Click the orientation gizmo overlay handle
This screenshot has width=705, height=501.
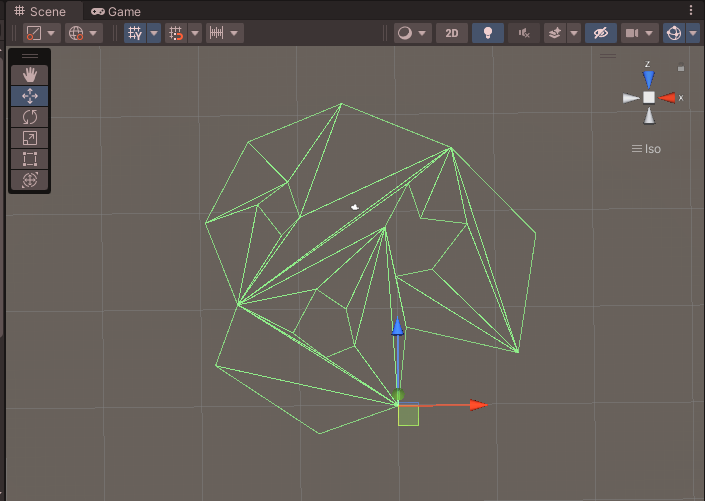608,56
